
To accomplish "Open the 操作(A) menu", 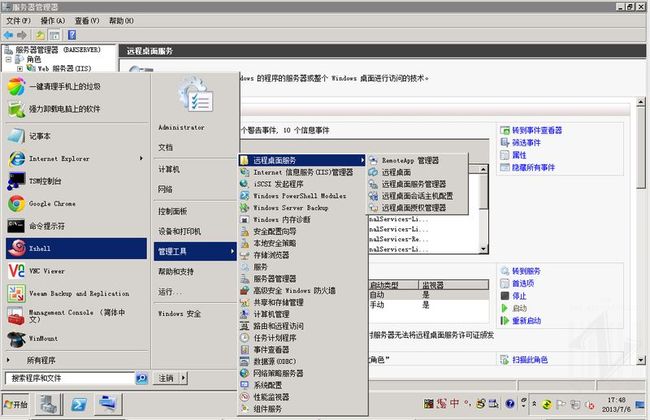I will point(53,21).
